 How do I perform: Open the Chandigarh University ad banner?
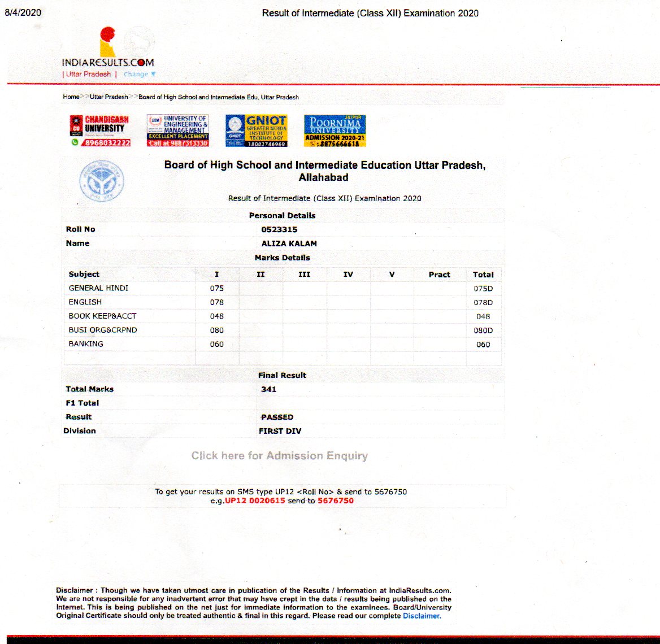point(100,130)
